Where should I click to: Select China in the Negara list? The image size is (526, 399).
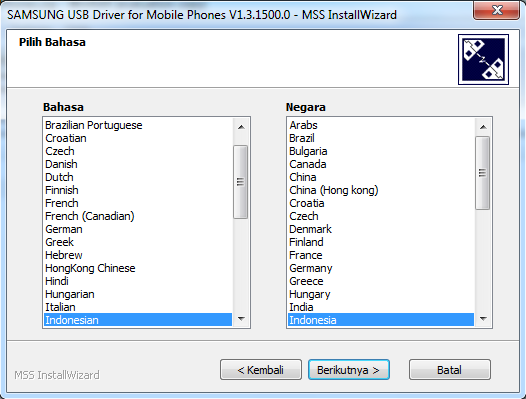pyautogui.click(x=381, y=177)
